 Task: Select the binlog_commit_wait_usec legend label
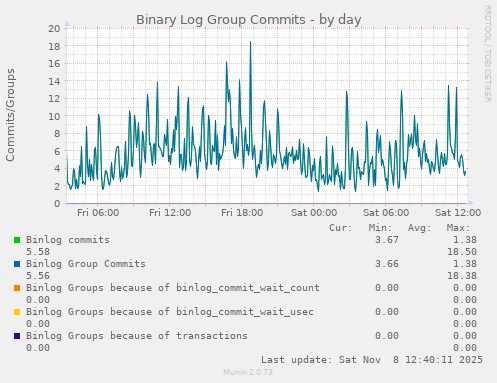click(x=170, y=312)
